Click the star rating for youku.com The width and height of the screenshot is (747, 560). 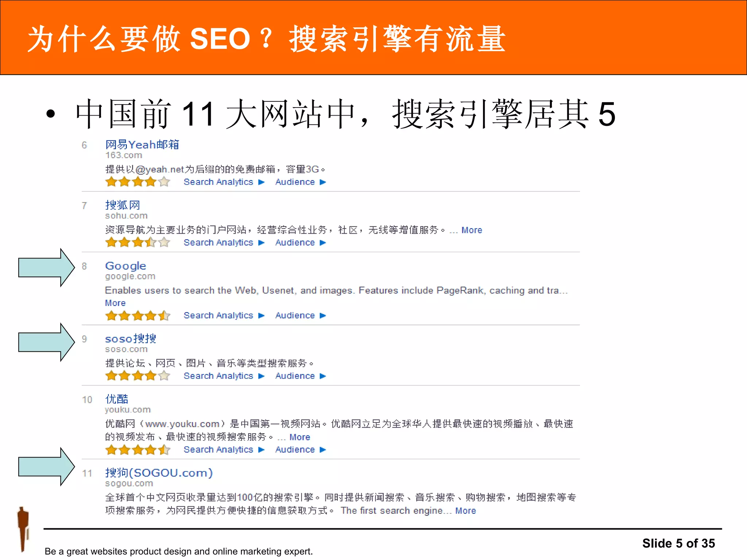pos(138,450)
